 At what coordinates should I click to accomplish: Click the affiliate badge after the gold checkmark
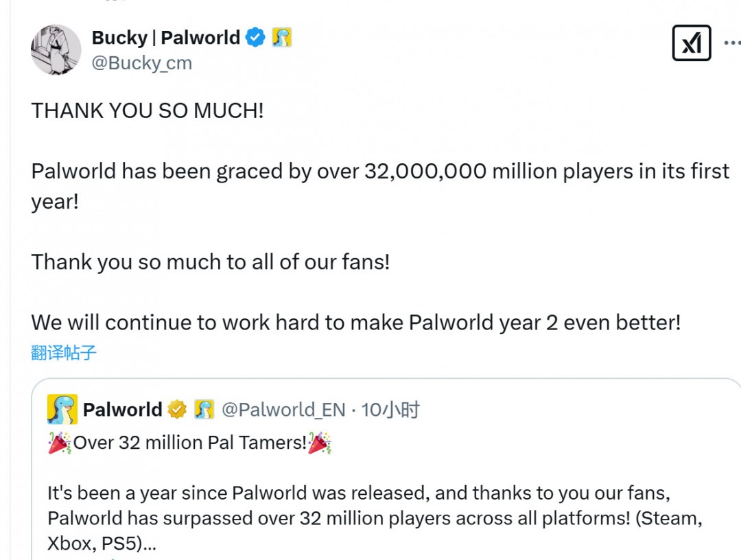204,410
